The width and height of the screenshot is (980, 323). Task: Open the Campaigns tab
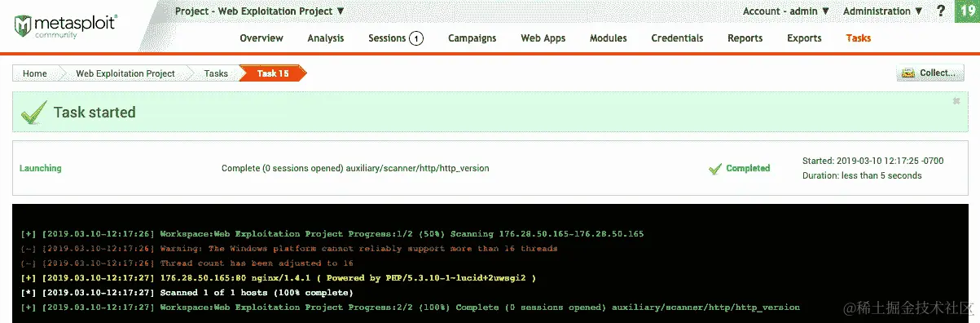pos(472,38)
